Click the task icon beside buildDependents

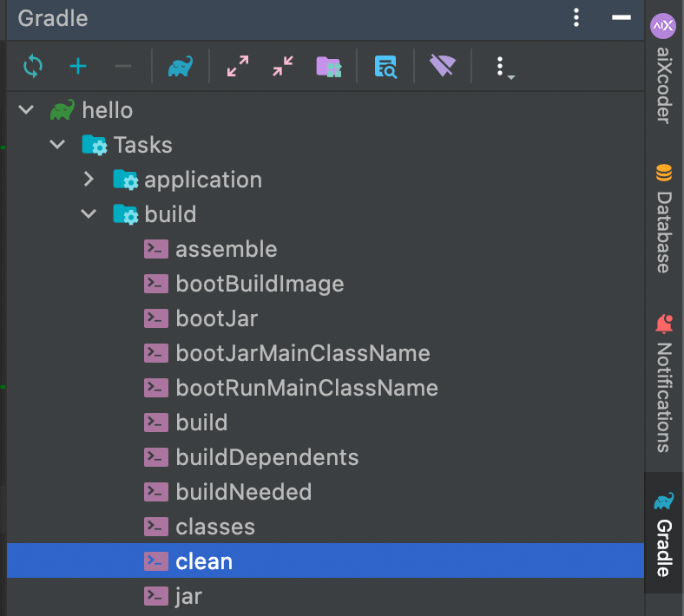tap(156, 457)
